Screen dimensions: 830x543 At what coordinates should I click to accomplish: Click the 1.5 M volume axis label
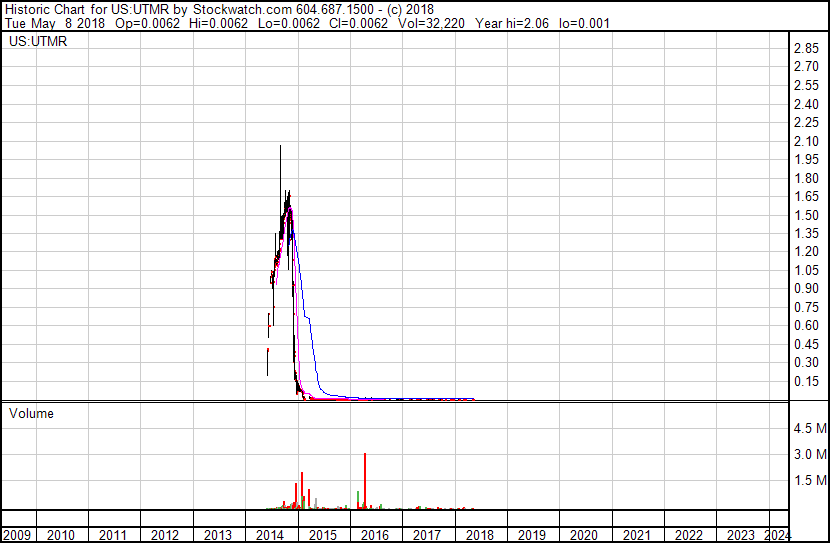(808, 481)
